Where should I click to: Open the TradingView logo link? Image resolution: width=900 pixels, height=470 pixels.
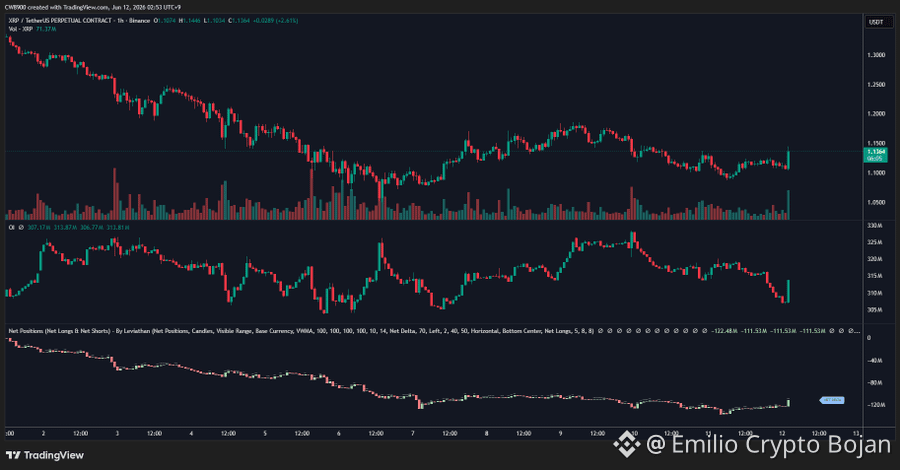pos(45,455)
